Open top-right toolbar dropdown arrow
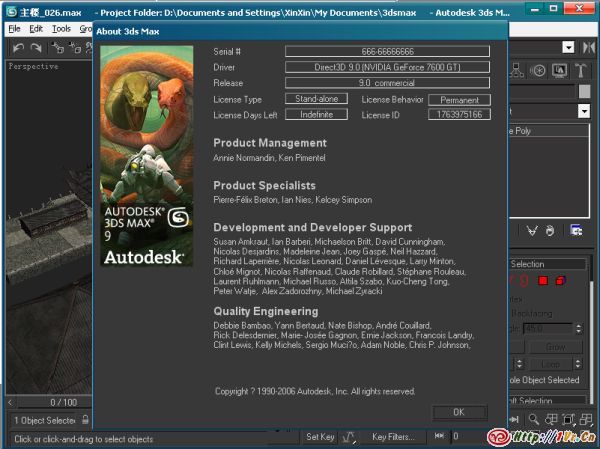The image size is (600, 449). (x=568, y=47)
